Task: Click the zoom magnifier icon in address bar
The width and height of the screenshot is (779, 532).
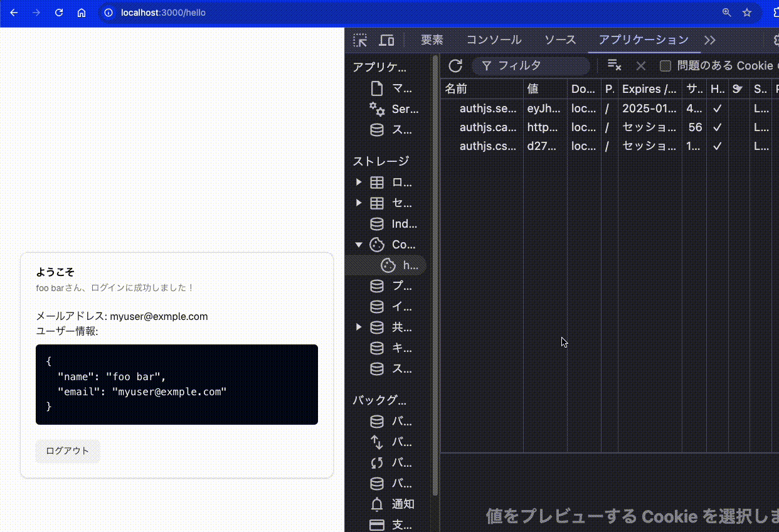Action: pos(726,13)
